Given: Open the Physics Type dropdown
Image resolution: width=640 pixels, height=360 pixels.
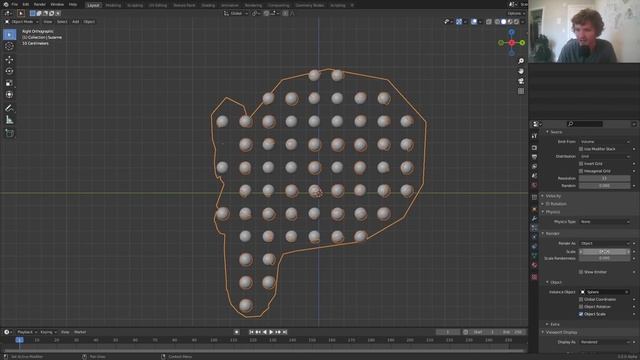Looking at the screenshot, I should pyautogui.click(x=604, y=222).
